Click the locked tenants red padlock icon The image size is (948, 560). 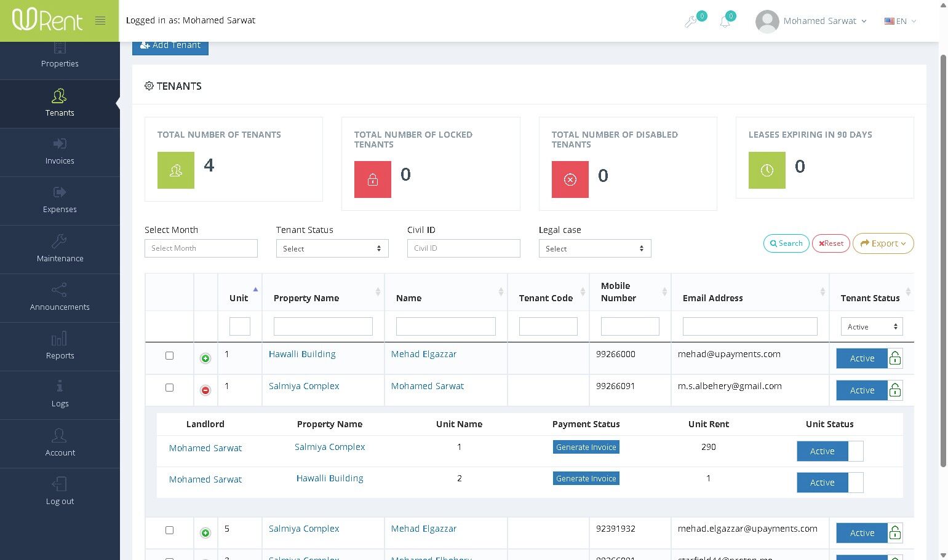(x=372, y=179)
